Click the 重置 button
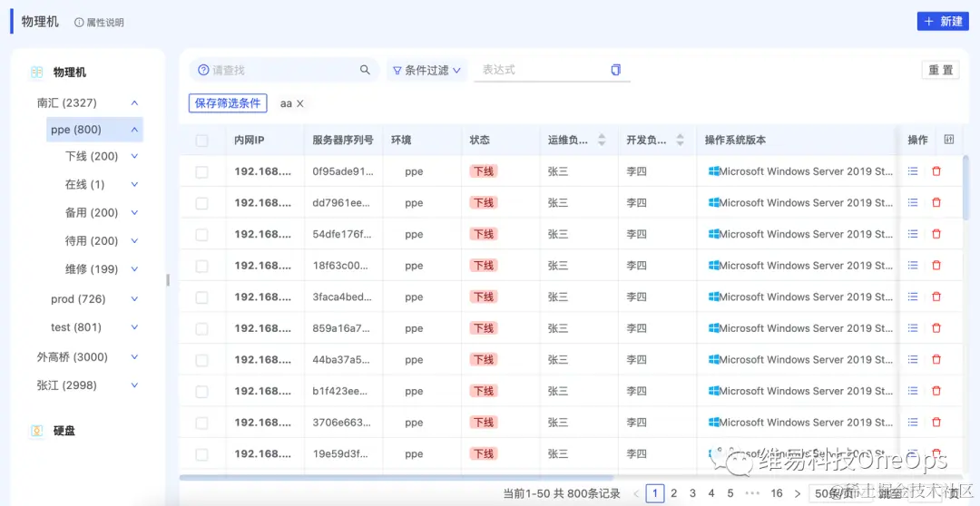 [941, 70]
